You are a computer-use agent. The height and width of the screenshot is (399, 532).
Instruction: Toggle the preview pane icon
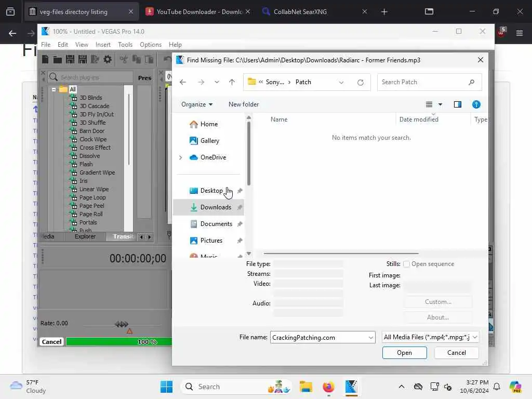[x=457, y=104]
